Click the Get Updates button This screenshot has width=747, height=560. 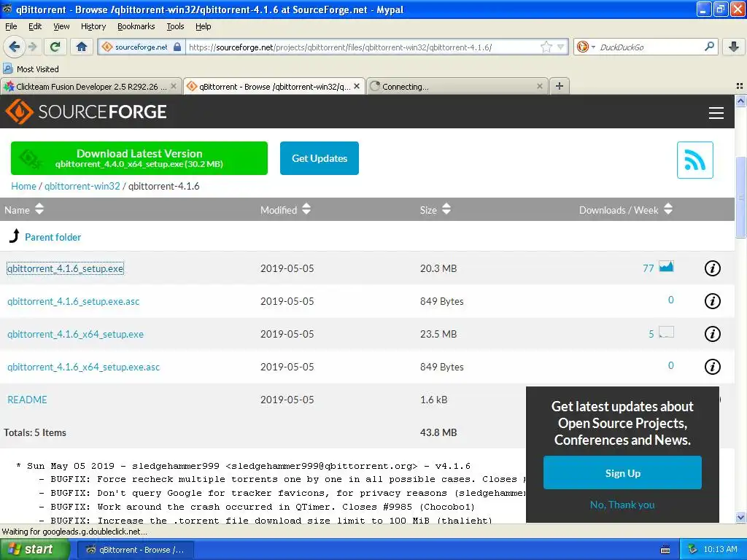click(320, 158)
